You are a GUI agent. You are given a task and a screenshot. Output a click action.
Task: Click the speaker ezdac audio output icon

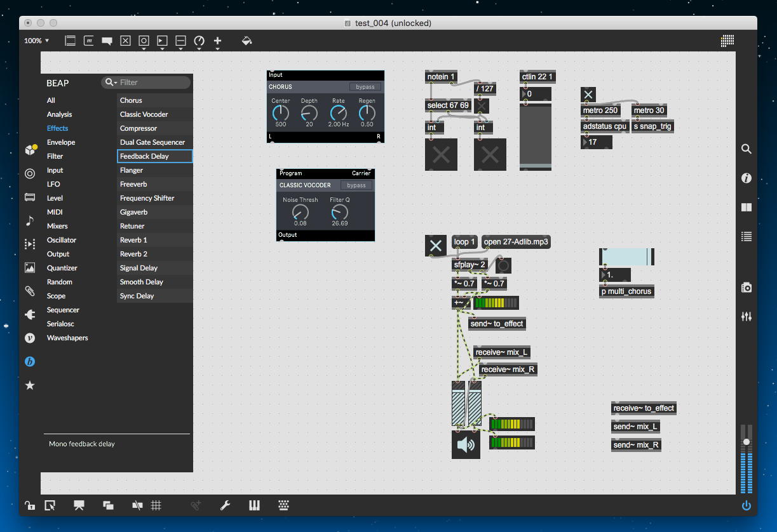tap(466, 444)
